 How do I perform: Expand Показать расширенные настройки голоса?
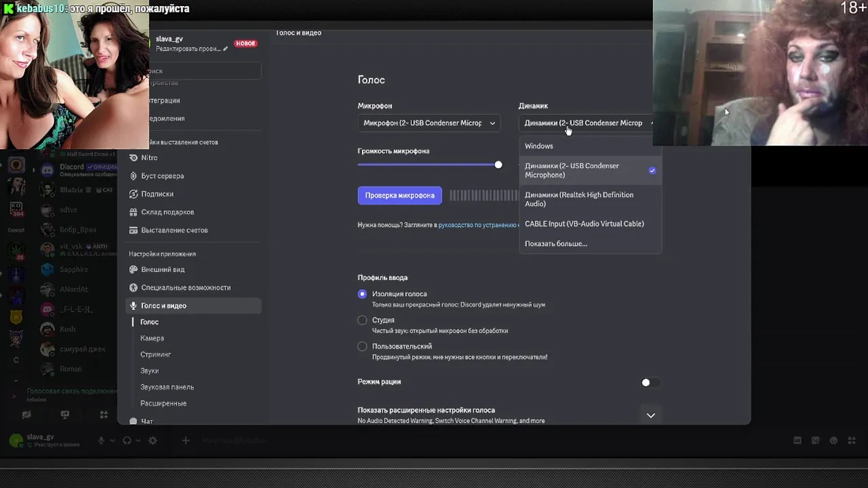pyautogui.click(x=650, y=415)
